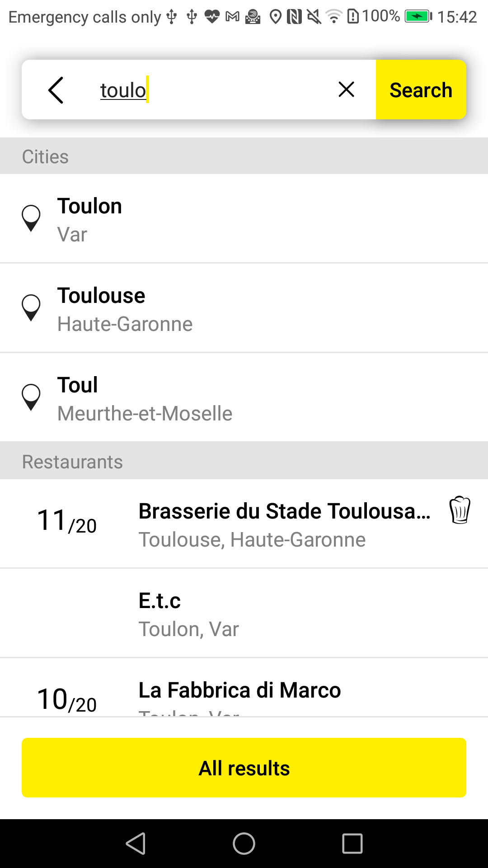Open Brasserie du Stade Toulousain restaurant result
The height and width of the screenshot is (868, 488).
click(x=244, y=524)
